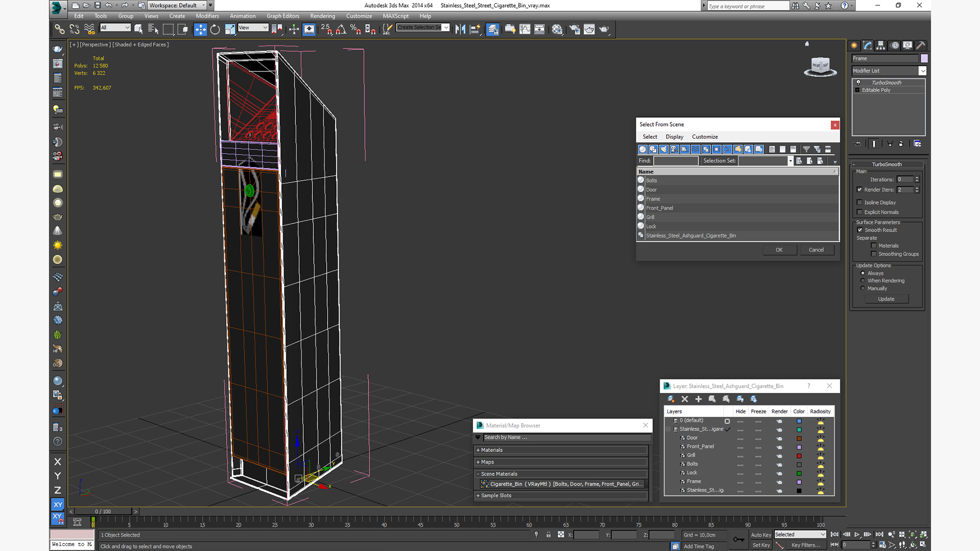Click the TurboSmooth Update button
Viewport: 980px width, 551px height.
tap(886, 299)
